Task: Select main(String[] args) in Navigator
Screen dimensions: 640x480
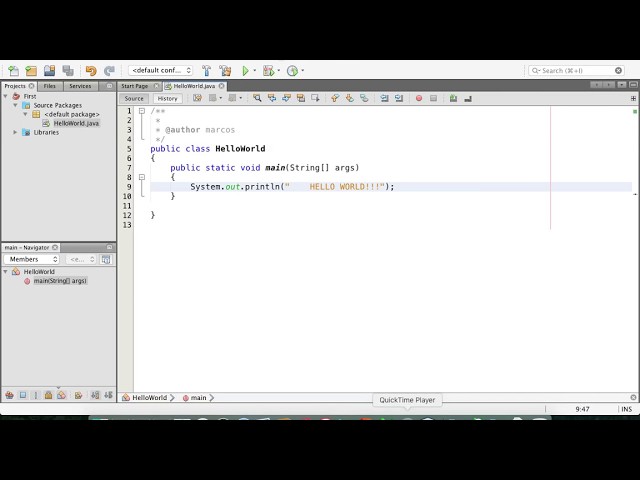Action: (60, 281)
